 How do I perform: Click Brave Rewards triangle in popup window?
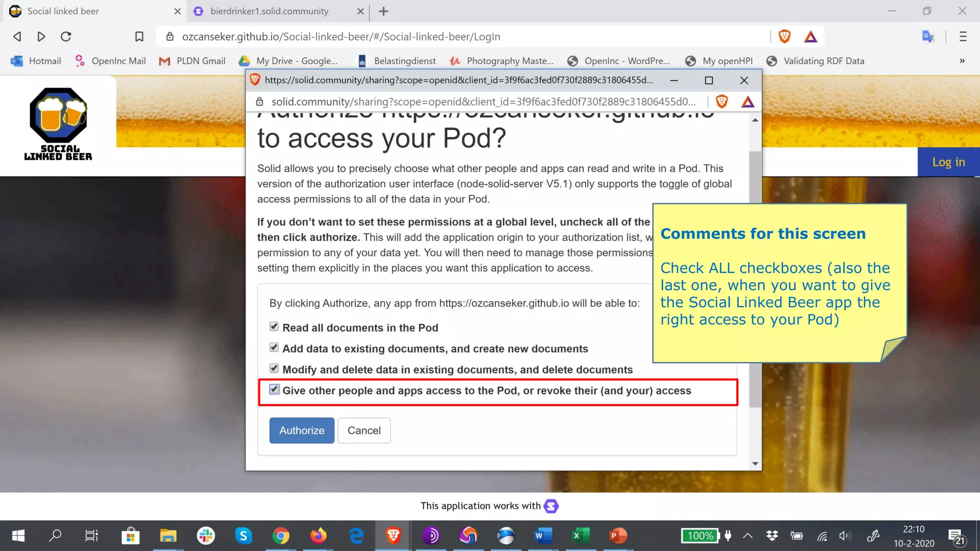point(748,101)
